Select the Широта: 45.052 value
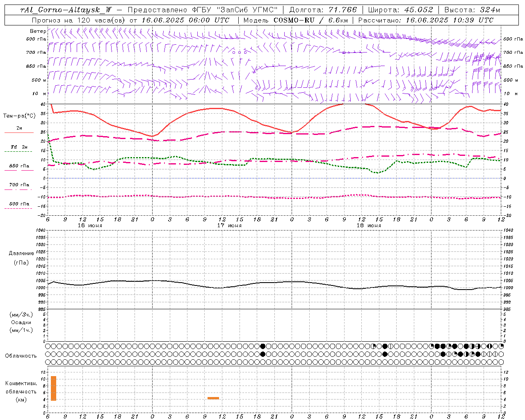 401,10
